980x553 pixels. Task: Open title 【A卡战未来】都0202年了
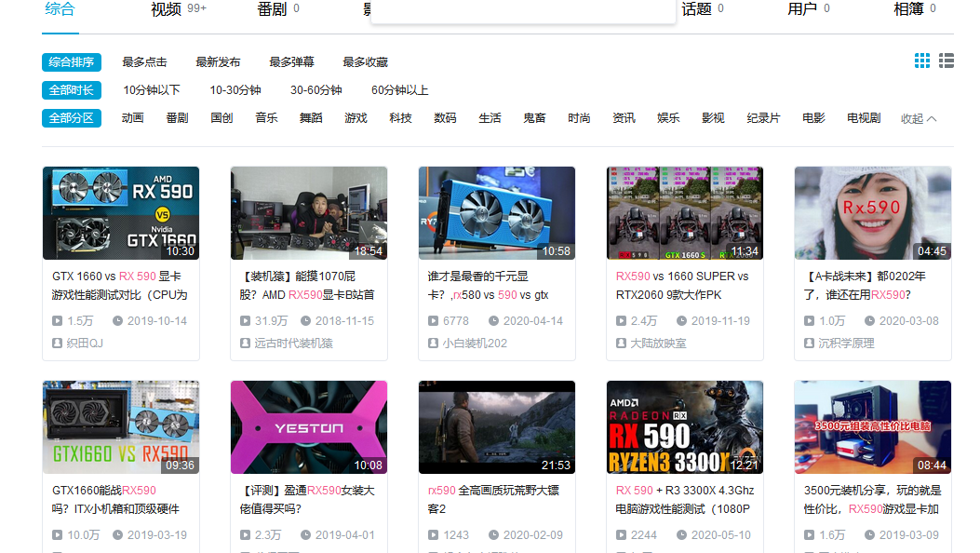(865, 286)
